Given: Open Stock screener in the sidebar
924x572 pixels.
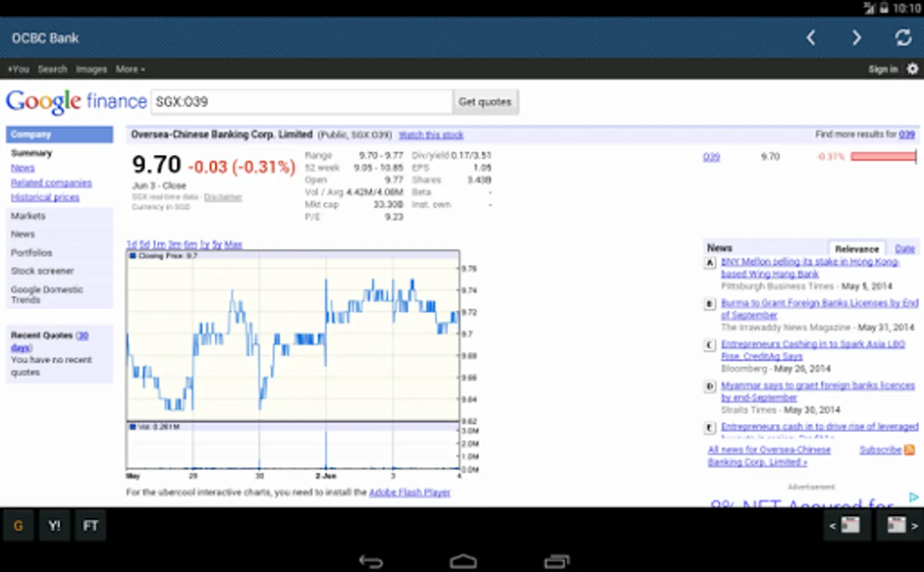Looking at the screenshot, I should [x=42, y=271].
